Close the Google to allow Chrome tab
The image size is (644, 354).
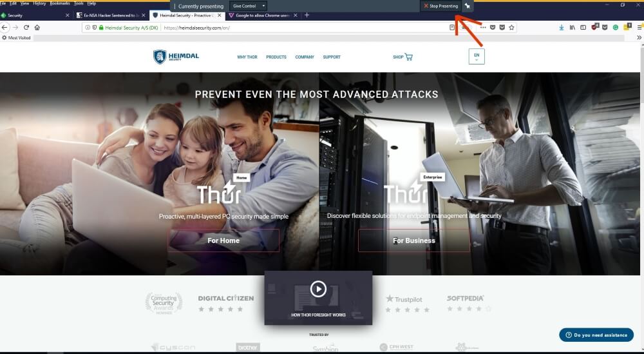296,15
